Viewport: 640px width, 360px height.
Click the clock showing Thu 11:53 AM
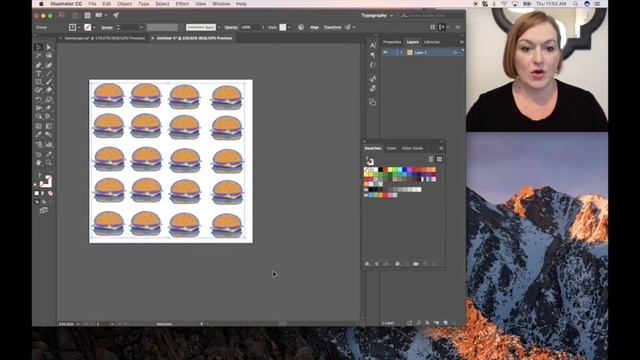[x=551, y=4]
